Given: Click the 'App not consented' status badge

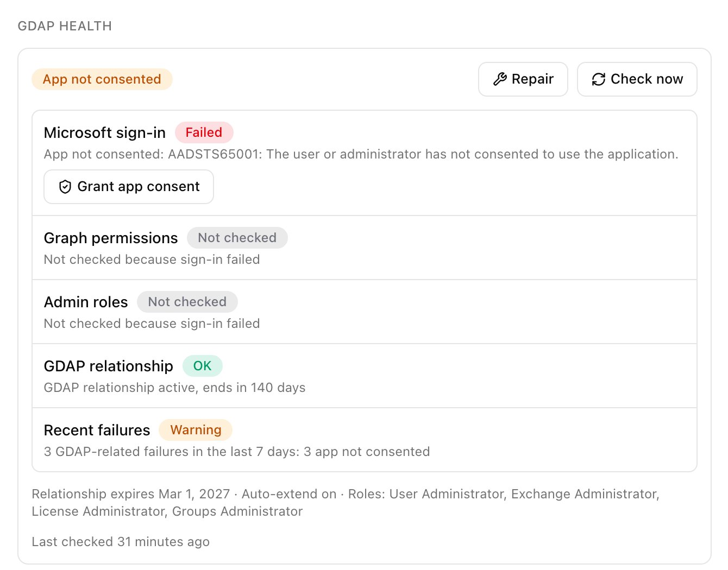Looking at the screenshot, I should point(102,79).
